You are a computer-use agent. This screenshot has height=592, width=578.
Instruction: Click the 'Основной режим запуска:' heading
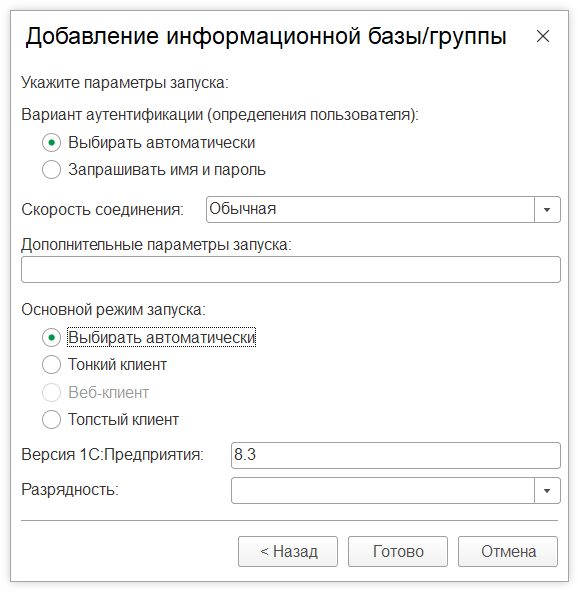click(113, 310)
